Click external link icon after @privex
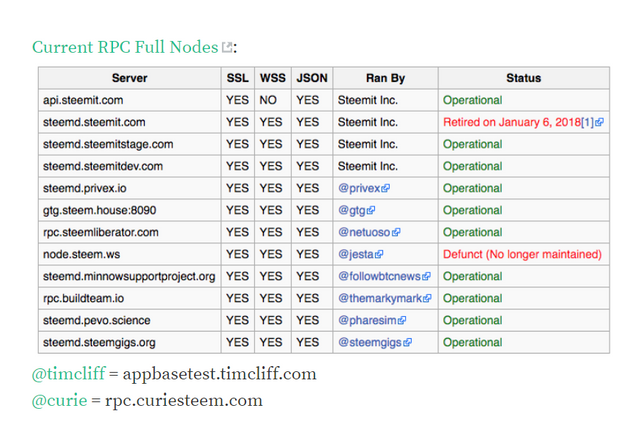Viewport: 640px width, 436px height. pyautogui.click(x=386, y=188)
